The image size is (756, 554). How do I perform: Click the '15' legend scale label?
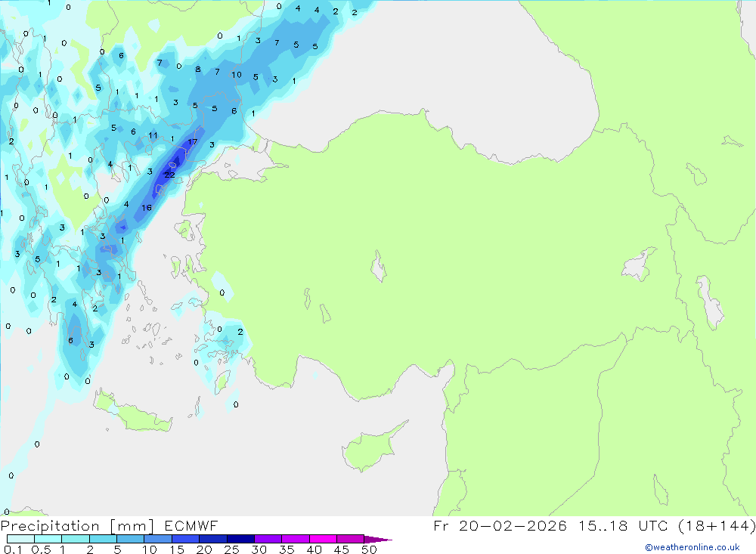(177, 549)
